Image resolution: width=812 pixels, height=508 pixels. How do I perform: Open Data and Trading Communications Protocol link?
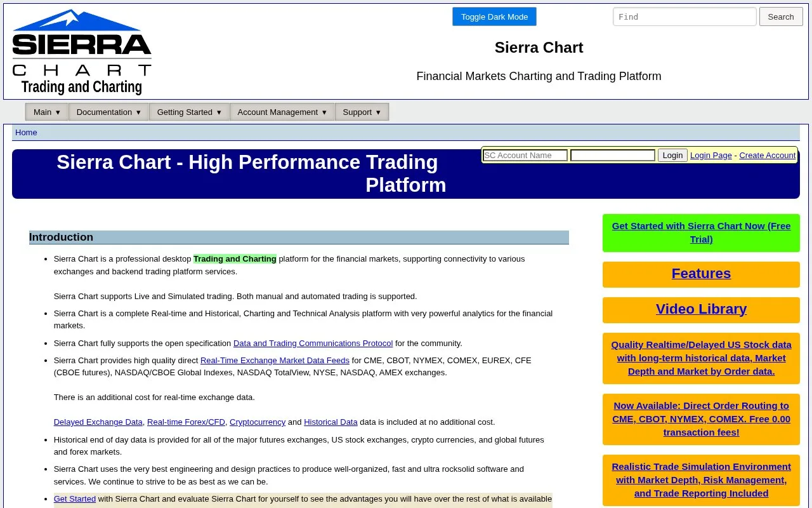(313, 344)
